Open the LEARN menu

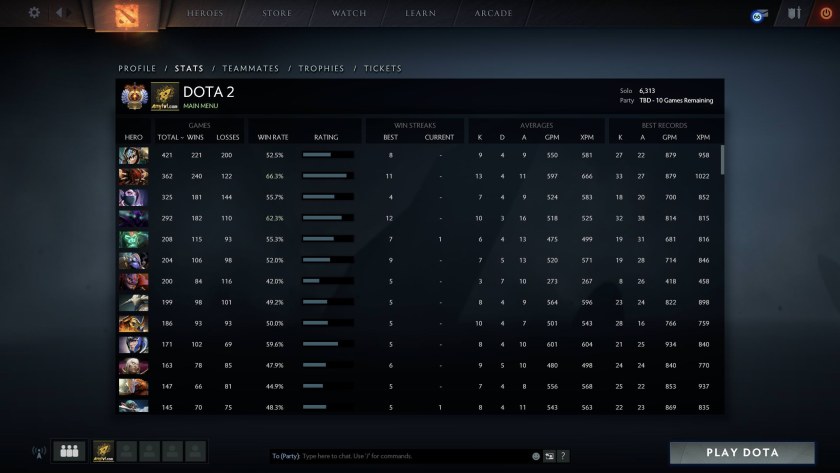pos(421,13)
